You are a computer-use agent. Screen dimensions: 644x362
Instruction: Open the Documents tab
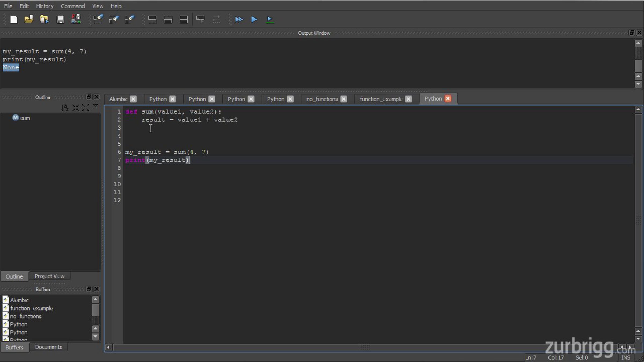[49, 347]
